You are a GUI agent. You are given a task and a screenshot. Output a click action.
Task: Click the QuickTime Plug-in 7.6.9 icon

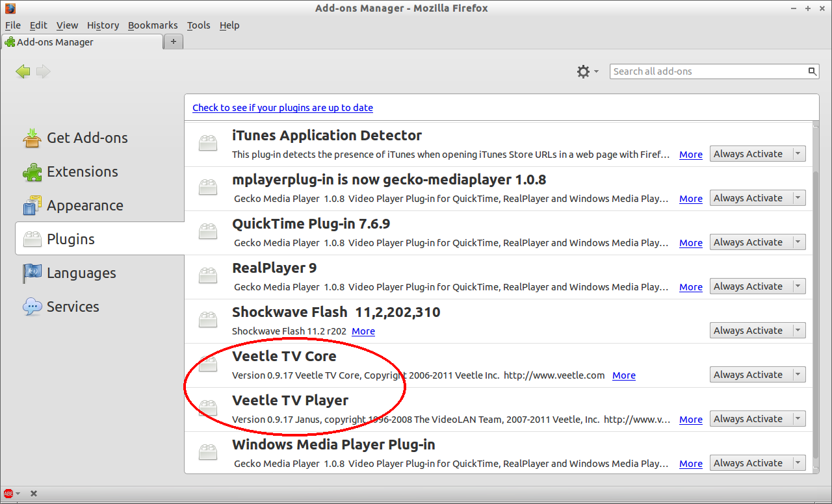[208, 231]
